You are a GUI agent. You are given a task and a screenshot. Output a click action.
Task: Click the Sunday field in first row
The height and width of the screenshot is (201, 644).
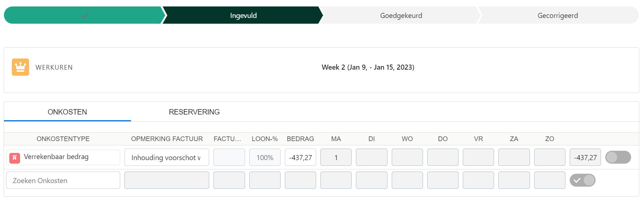[x=549, y=157]
